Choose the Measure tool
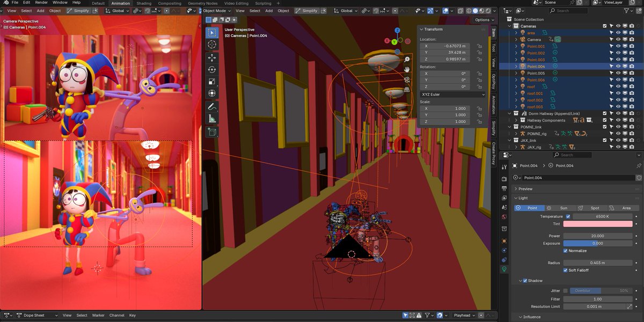This screenshot has height=322, width=644. (x=212, y=119)
